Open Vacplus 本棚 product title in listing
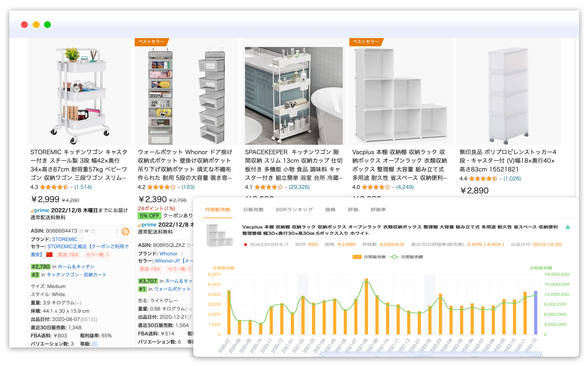 400,165
